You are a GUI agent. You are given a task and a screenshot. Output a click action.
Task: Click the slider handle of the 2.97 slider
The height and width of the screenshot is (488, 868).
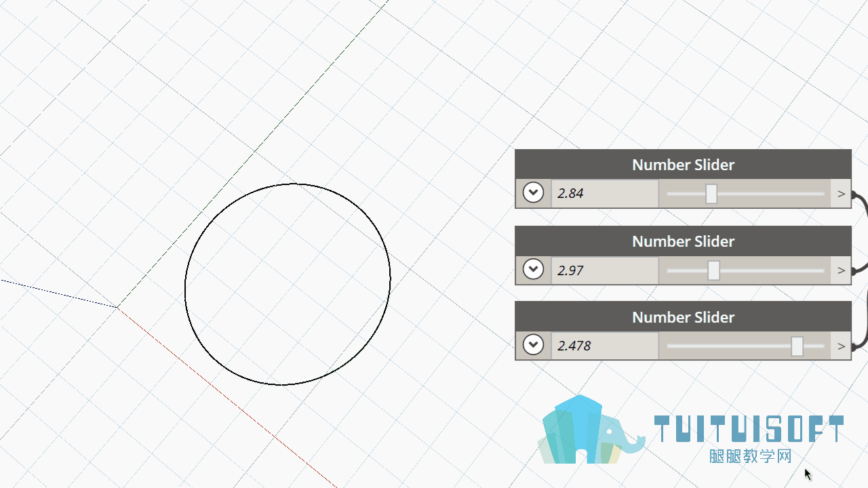click(714, 270)
